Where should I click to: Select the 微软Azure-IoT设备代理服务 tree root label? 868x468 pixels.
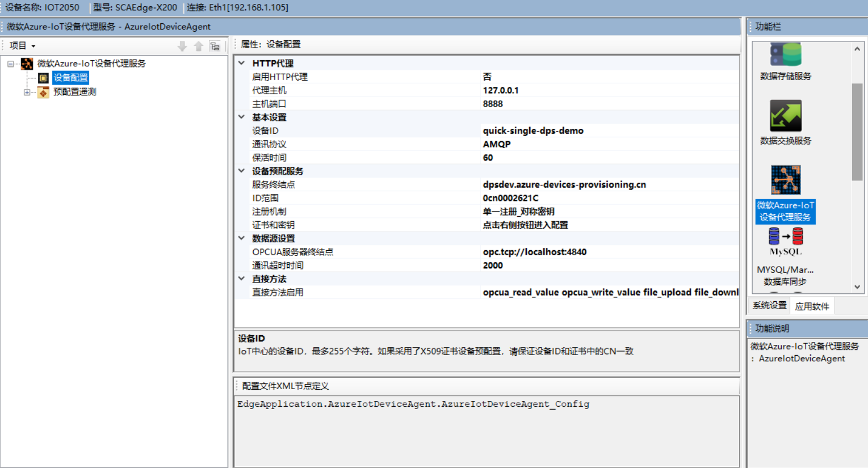click(91, 64)
